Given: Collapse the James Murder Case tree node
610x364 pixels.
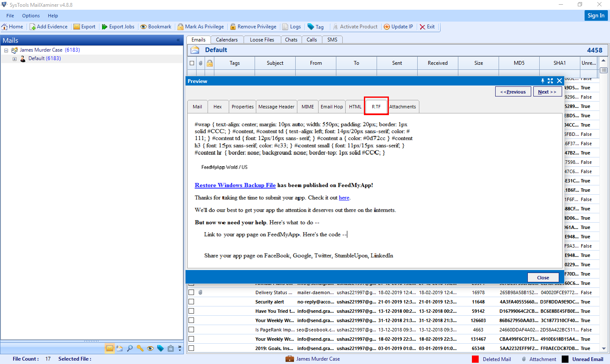Looking at the screenshot, I should pyautogui.click(x=5, y=50).
